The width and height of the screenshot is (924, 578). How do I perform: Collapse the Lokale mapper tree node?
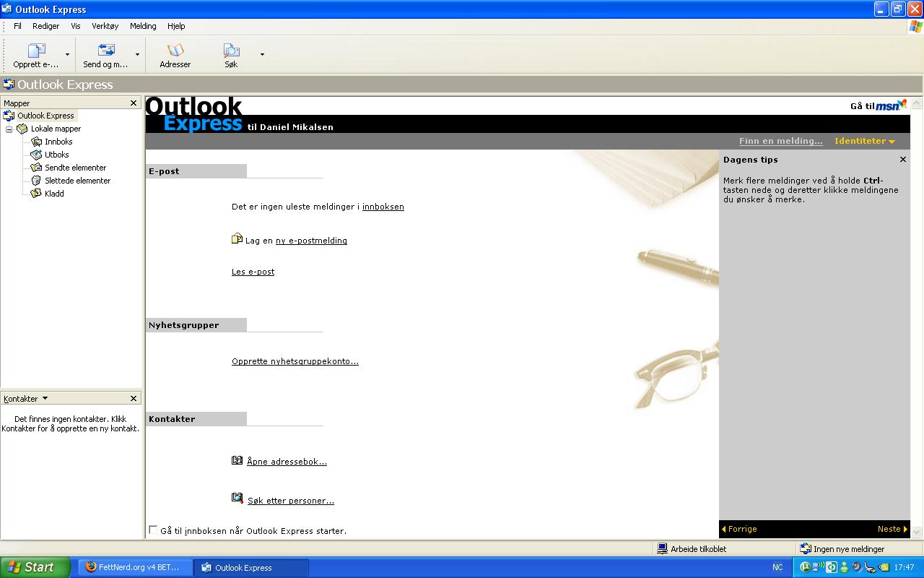pyautogui.click(x=9, y=129)
